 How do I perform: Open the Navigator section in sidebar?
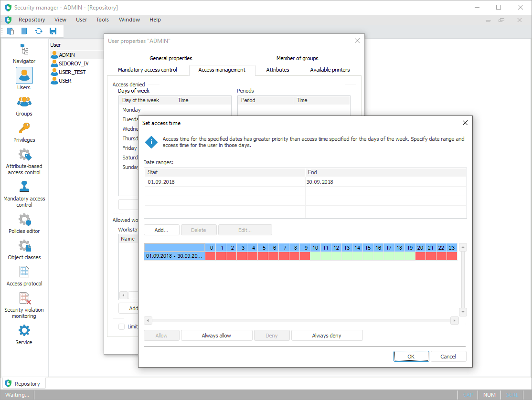24,50
